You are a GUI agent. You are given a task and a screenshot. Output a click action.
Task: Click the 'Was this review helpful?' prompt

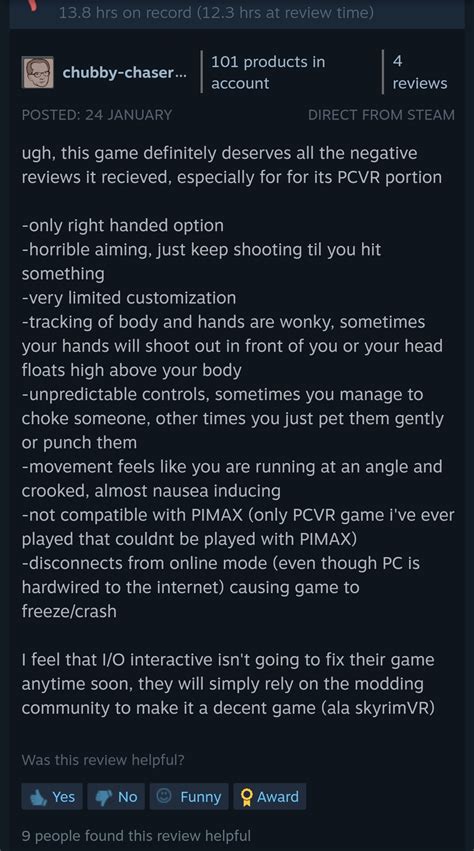tap(103, 760)
